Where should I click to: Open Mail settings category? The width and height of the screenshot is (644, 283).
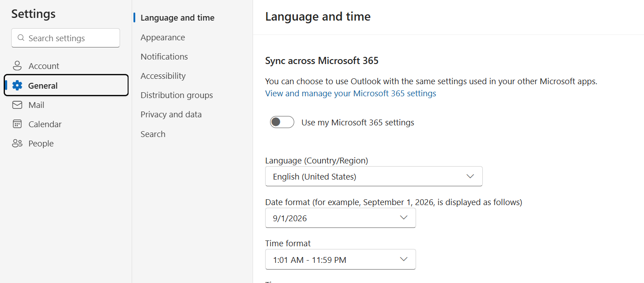click(x=66, y=105)
